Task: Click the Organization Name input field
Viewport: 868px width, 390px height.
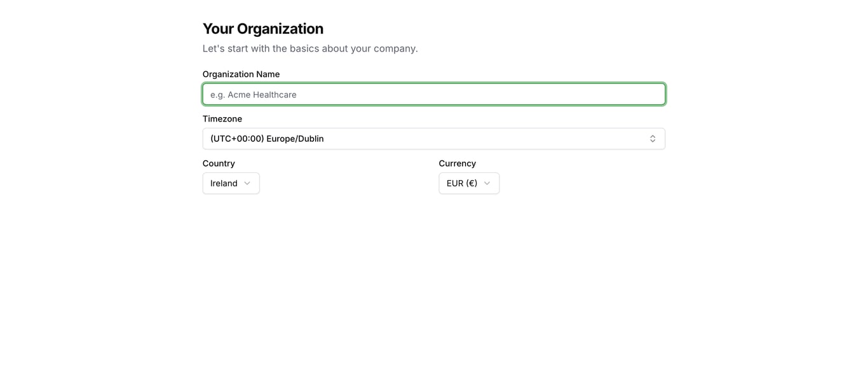Action: 434,94
